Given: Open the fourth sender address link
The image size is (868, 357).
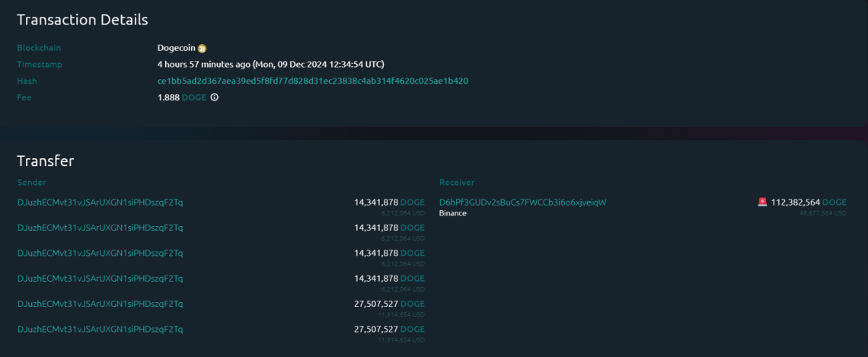Looking at the screenshot, I should click(x=101, y=279).
